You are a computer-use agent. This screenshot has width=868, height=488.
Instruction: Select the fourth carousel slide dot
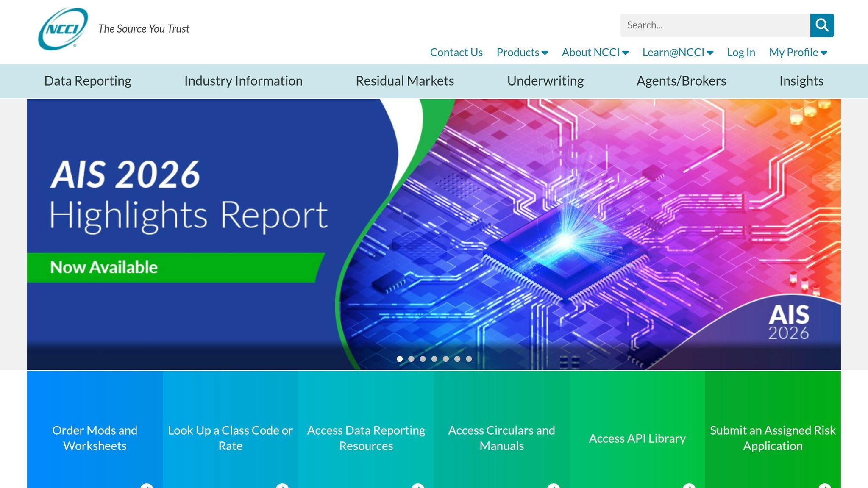coord(434,359)
